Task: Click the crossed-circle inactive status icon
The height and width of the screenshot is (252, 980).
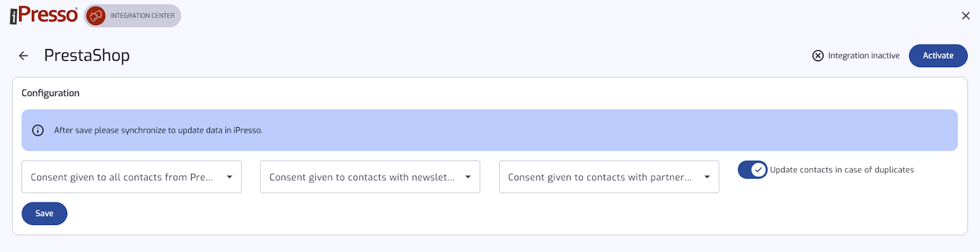Action: pyautogui.click(x=818, y=56)
